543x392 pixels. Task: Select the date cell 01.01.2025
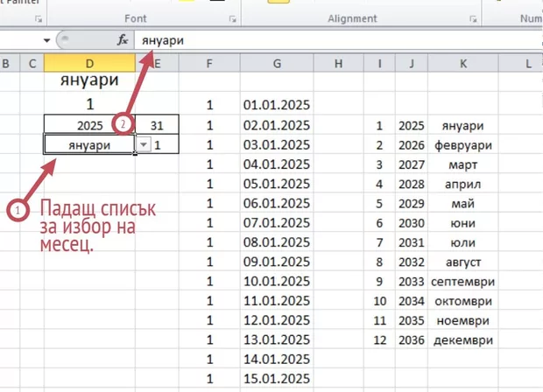click(277, 106)
